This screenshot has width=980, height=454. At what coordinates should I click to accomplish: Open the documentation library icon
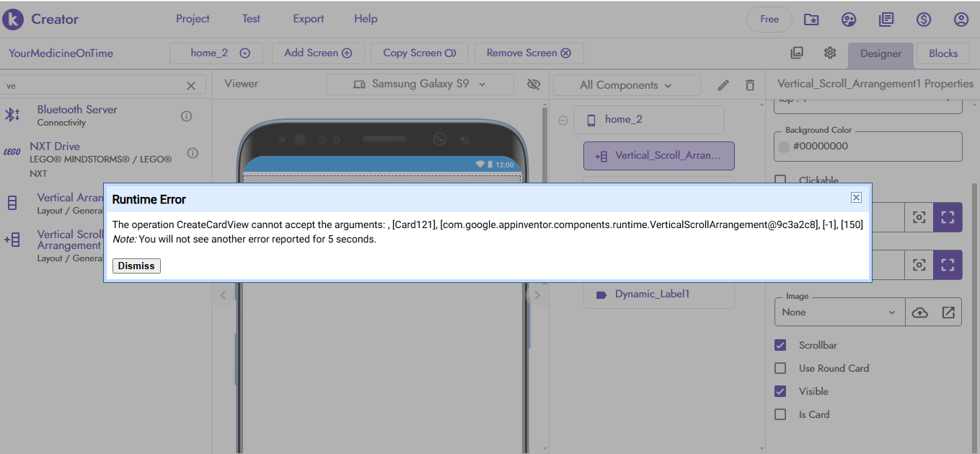click(x=886, y=19)
